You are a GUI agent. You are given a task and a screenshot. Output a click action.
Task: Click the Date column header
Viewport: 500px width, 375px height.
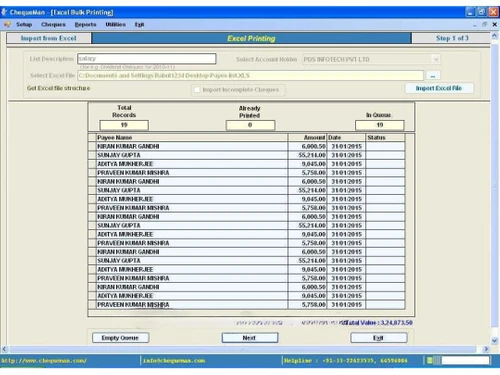(x=346, y=138)
